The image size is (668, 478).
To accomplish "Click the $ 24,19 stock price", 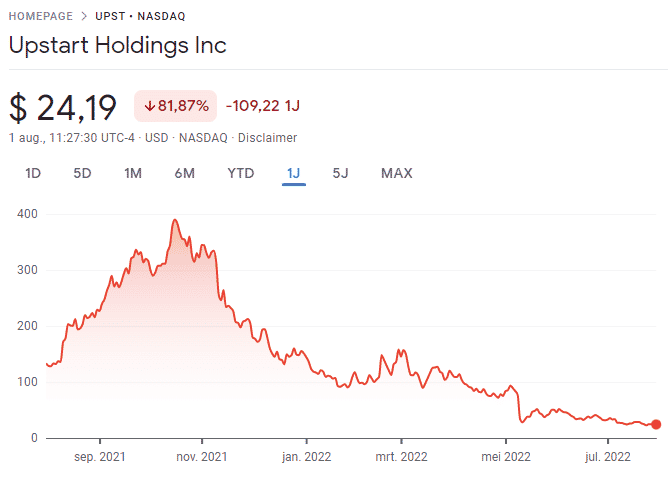I will pyautogui.click(x=63, y=107).
